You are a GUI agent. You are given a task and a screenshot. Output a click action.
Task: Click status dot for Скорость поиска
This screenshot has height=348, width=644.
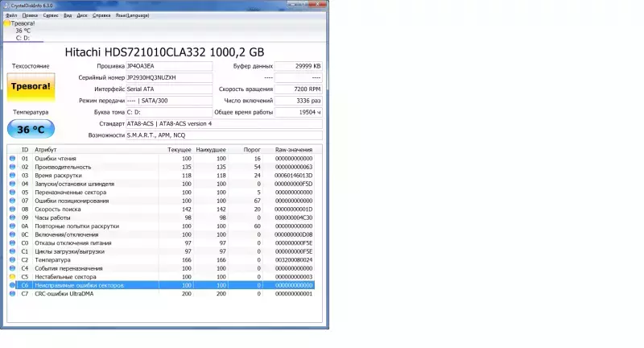(12, 209)
